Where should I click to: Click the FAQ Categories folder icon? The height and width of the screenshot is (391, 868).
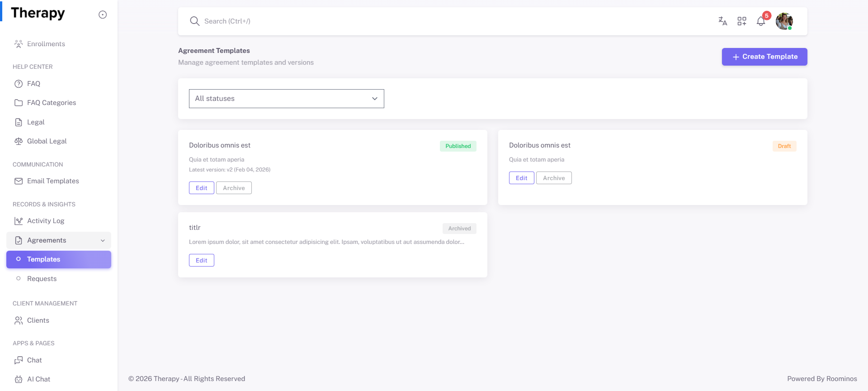point(19,103)
